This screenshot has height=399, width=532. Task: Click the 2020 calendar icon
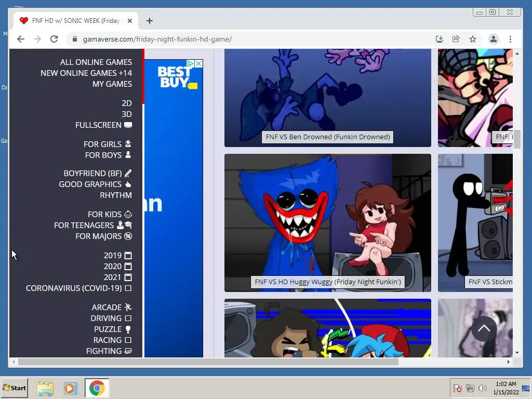[x=128, y=266]
